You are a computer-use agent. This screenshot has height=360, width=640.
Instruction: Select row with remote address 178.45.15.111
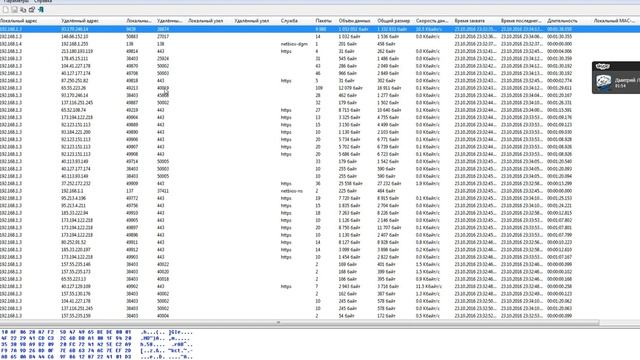320,59
